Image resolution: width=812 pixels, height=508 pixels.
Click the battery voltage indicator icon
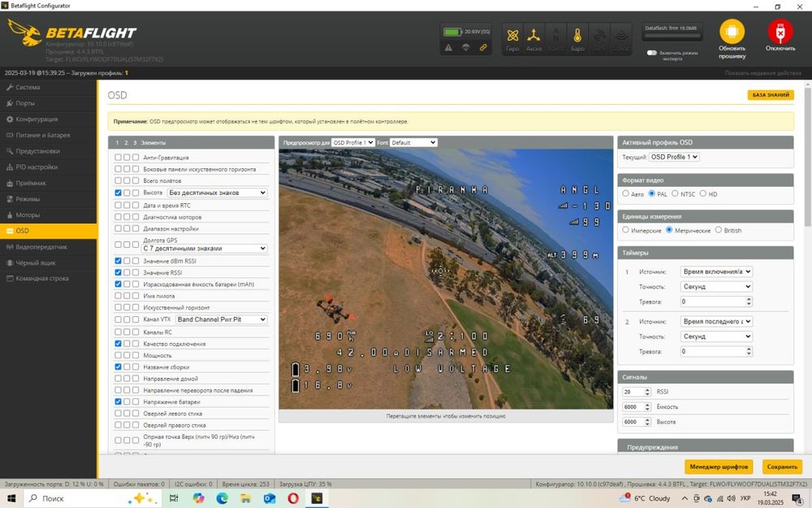(452, 32)
